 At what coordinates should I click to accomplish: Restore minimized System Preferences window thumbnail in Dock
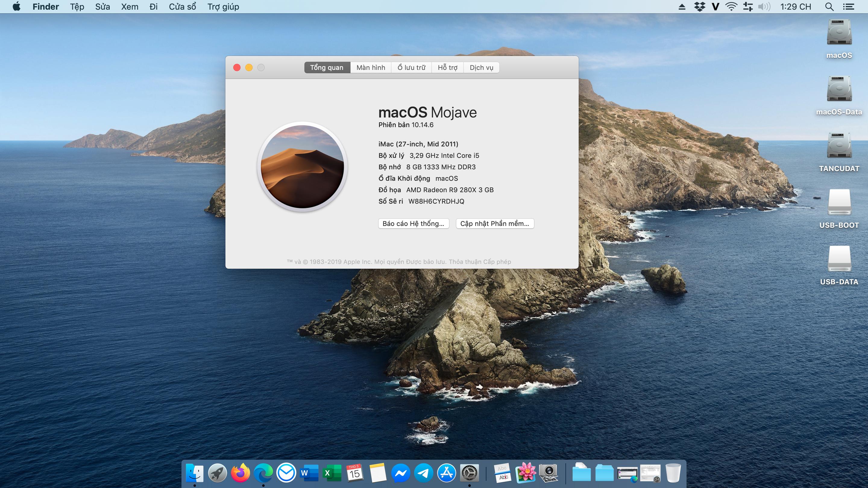(650, 474)
